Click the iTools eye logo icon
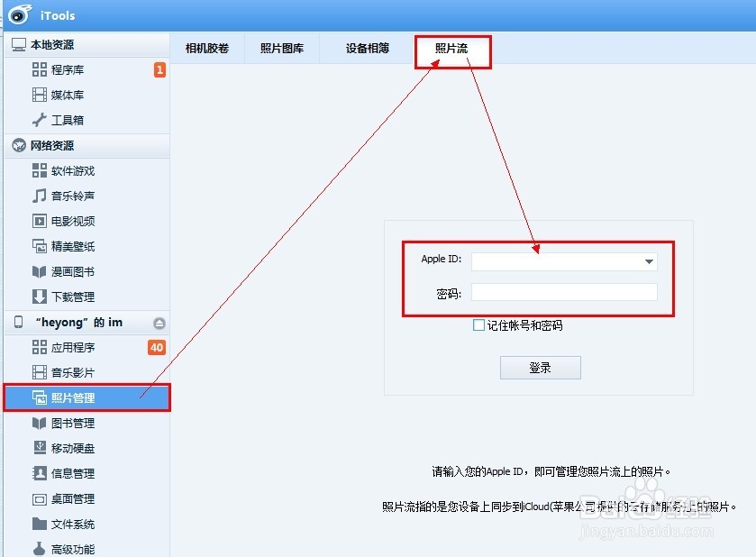Image resolution: width=756 pixels, height=557 pixels. pos(20,14)
